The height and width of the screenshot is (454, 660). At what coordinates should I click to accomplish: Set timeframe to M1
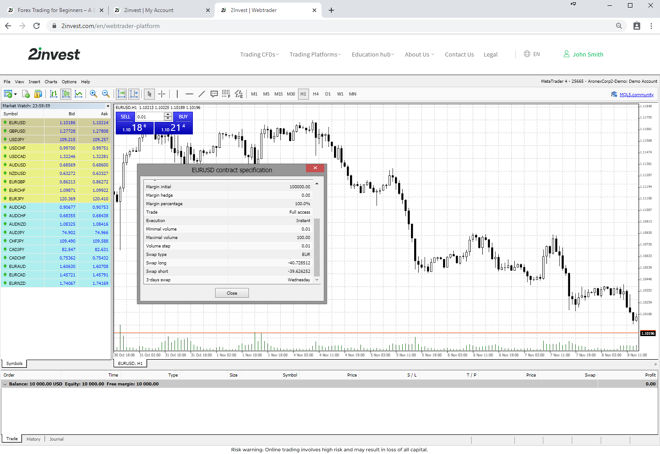(x=254, y=94)
